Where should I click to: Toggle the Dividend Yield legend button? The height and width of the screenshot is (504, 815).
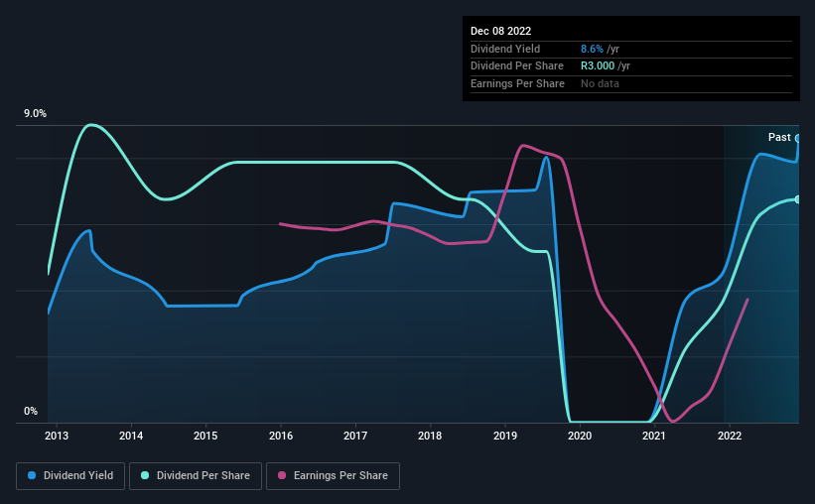pos(70,475)
